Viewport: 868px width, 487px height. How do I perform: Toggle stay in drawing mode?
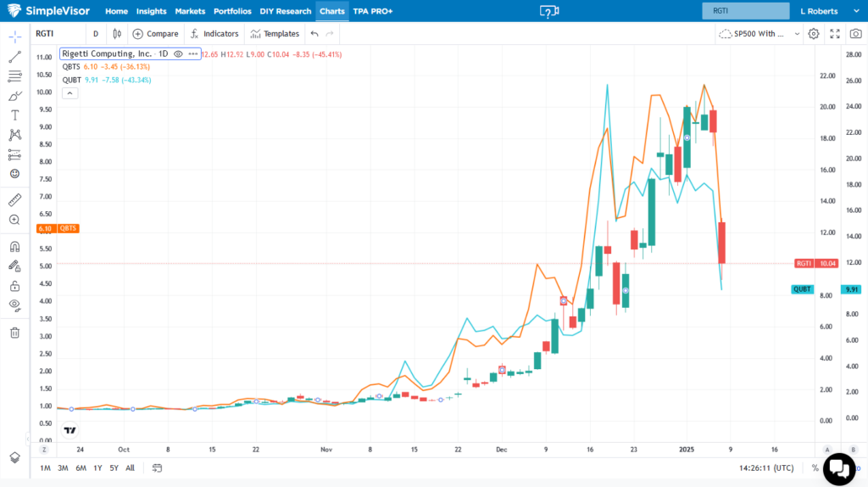pos(15,266)
